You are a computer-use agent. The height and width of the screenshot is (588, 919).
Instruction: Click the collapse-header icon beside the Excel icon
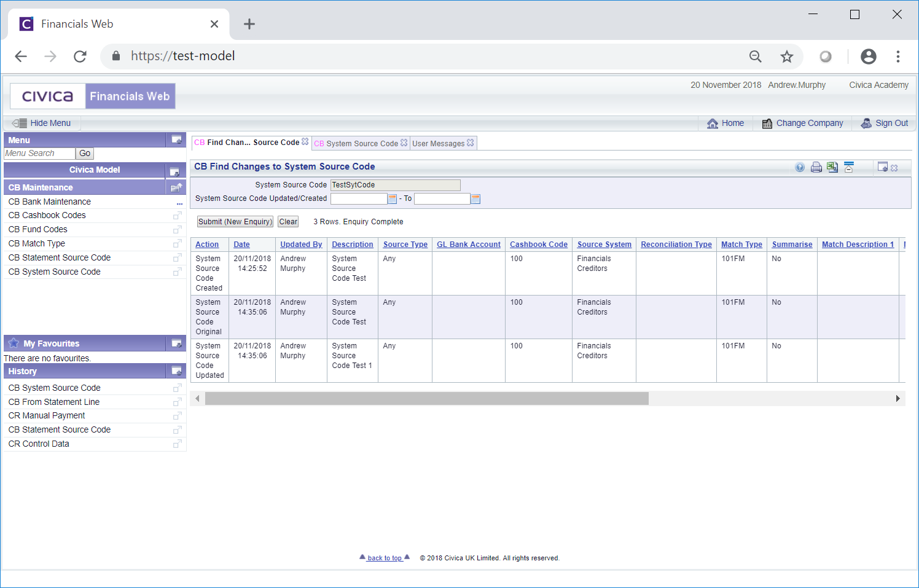(849, 167)
